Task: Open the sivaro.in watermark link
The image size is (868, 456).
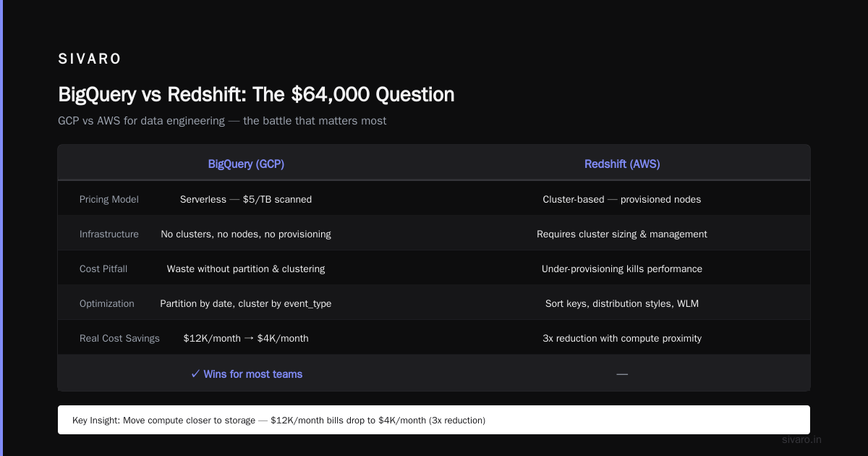Action: tap(802, 439)
